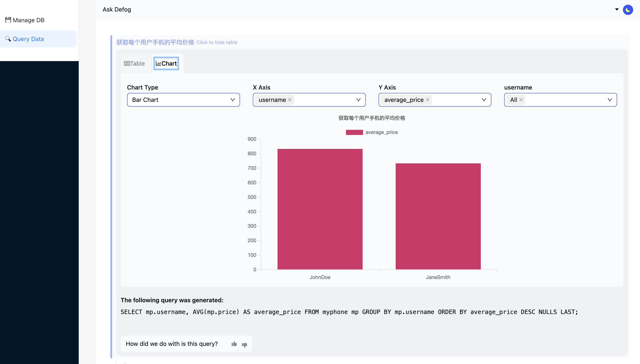
Task: Remove the username tag from the X Axis
Action: click(290, 100)
